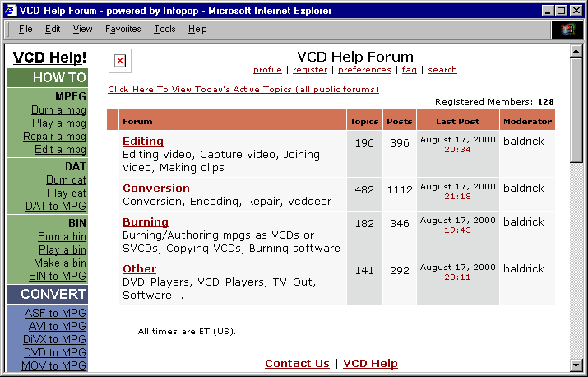Click the "All times are ET (US)." note

coord(187,332)
